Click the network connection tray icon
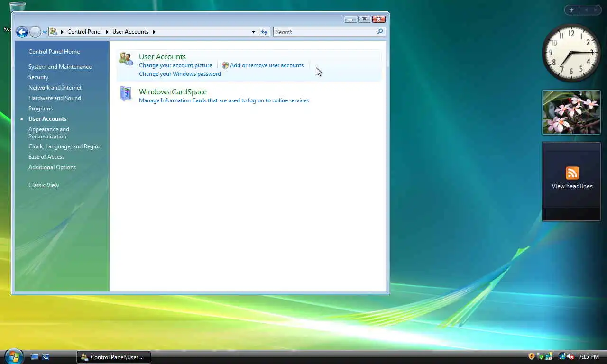 [x=562, y=356]
